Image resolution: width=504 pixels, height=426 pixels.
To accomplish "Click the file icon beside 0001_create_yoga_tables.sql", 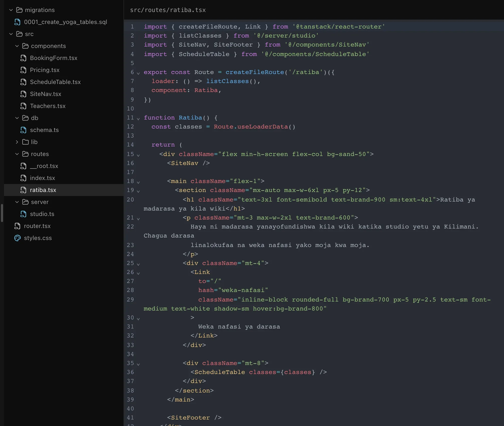I will tap(17, 22).
